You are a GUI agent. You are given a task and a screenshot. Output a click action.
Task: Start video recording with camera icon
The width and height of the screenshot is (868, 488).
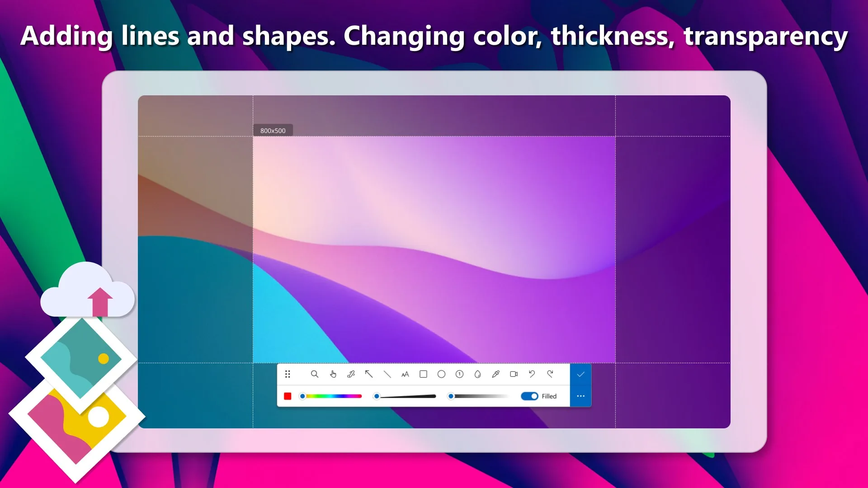(x=514, y=374)
